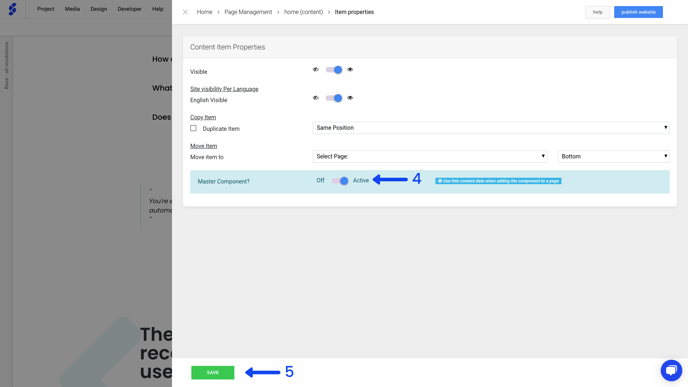The image size is (688, 387).
Task: Open the Bottom position dropdown
Action: (613, 156)
